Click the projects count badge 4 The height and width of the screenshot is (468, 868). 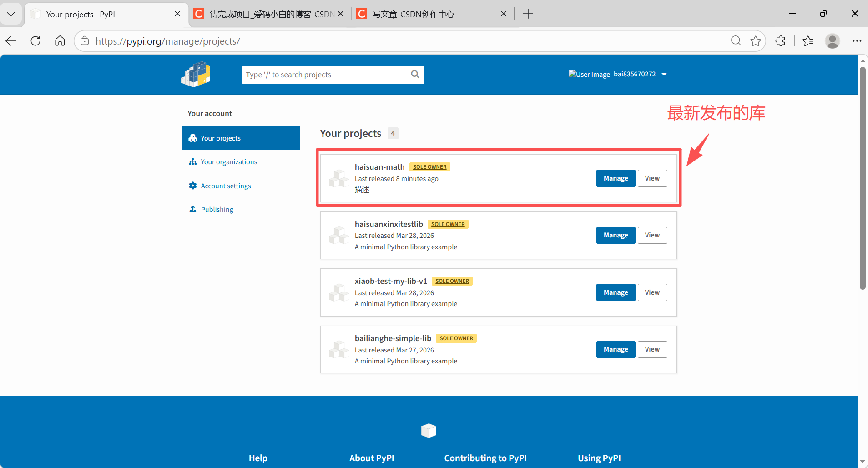(x=393, y=133)
